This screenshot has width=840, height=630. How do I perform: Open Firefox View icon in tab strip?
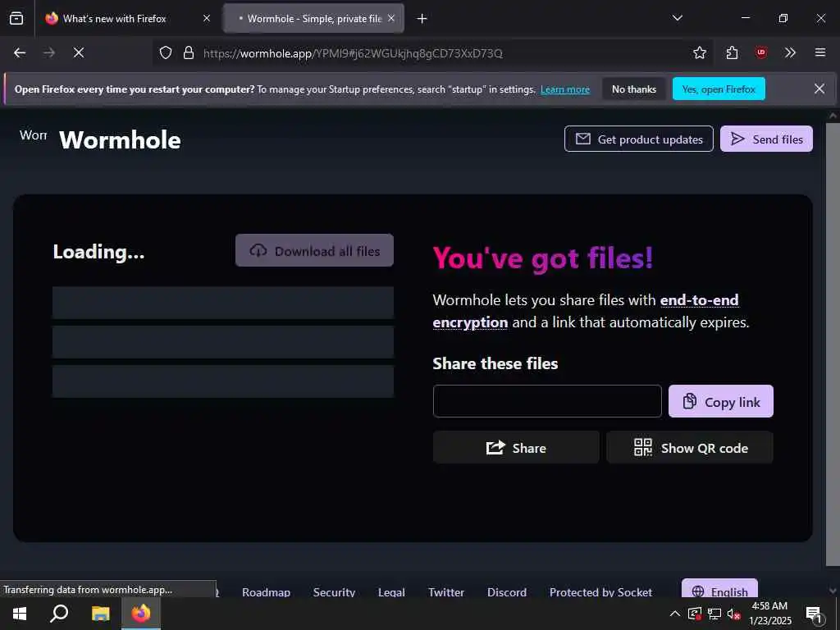16,18
